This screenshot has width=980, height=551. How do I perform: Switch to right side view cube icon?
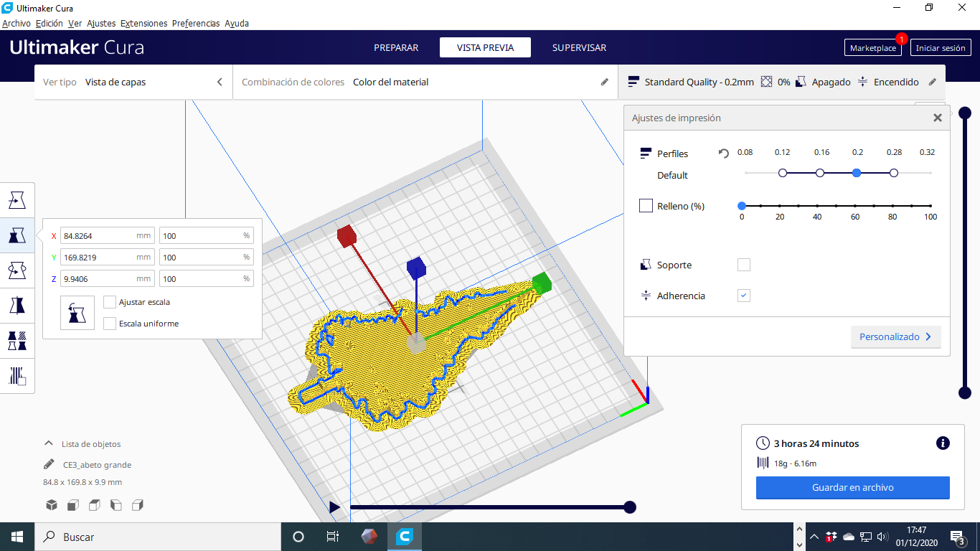[138, 505]
